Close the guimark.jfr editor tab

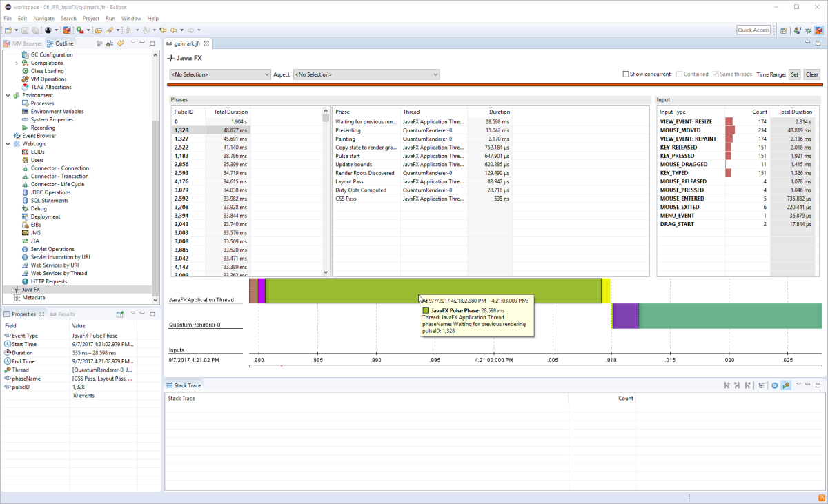(206, 43)
